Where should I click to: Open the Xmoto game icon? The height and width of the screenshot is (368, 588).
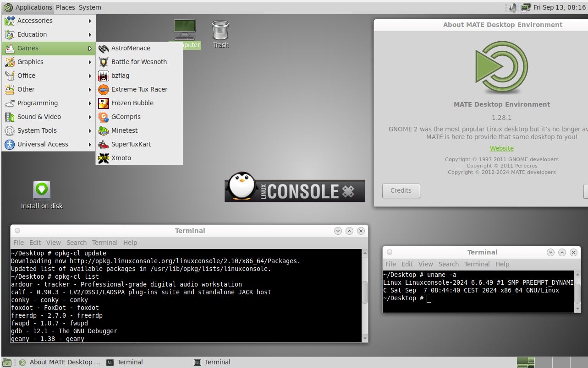pyautogui.click(x=104, y=158)
